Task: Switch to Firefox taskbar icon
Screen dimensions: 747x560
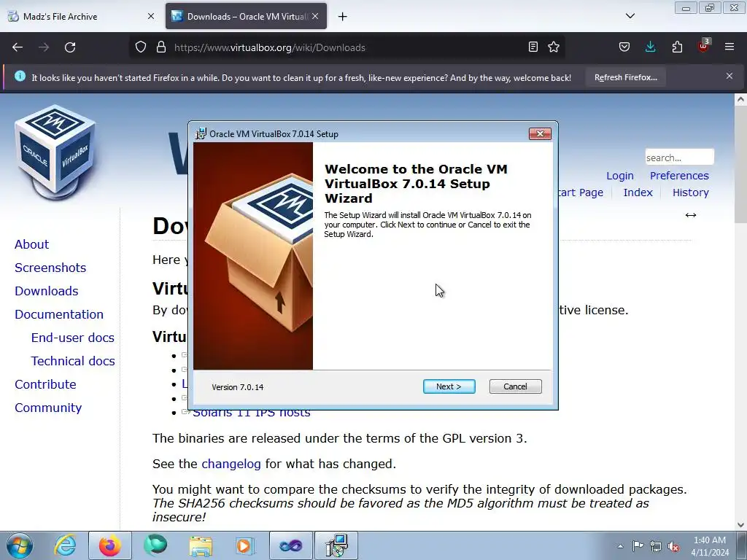Action: coord(109,545)
